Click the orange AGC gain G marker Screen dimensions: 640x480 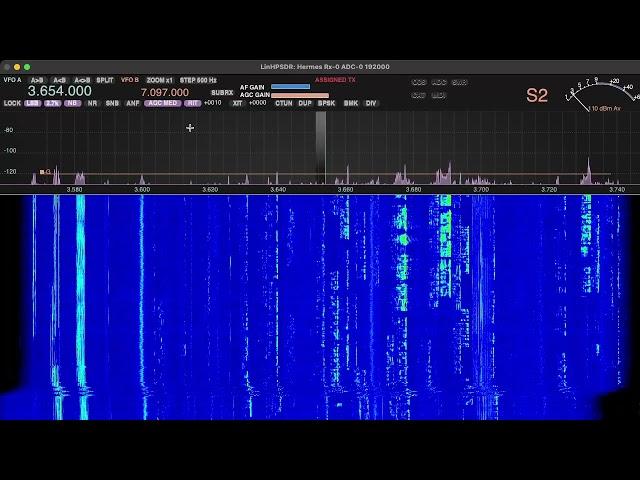45,172
